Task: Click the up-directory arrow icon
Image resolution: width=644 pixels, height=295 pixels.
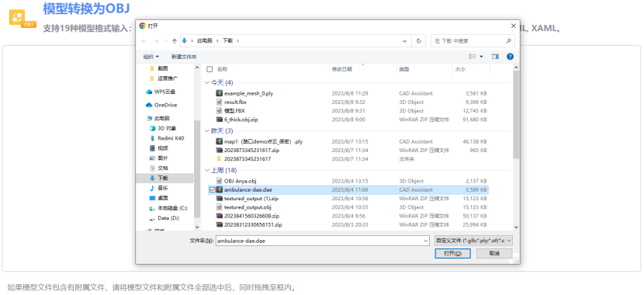Action: click(175, 41)
